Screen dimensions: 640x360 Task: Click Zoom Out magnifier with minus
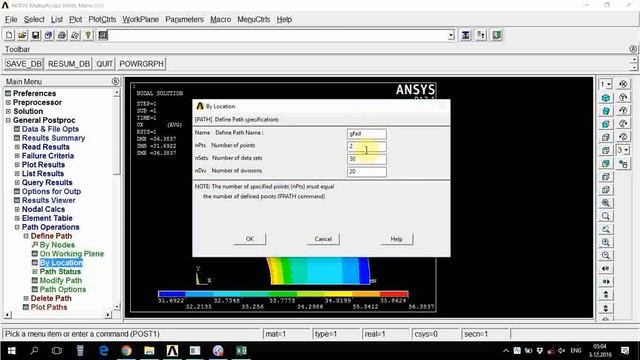pyautogui.click(x=606, y=255)
